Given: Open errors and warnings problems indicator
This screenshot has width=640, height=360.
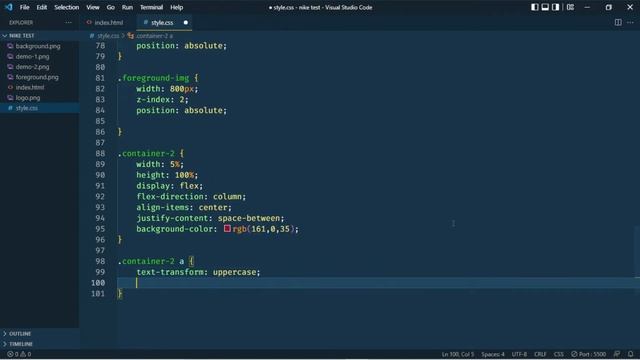Looking at the screenshot, I should coord(19,354).
